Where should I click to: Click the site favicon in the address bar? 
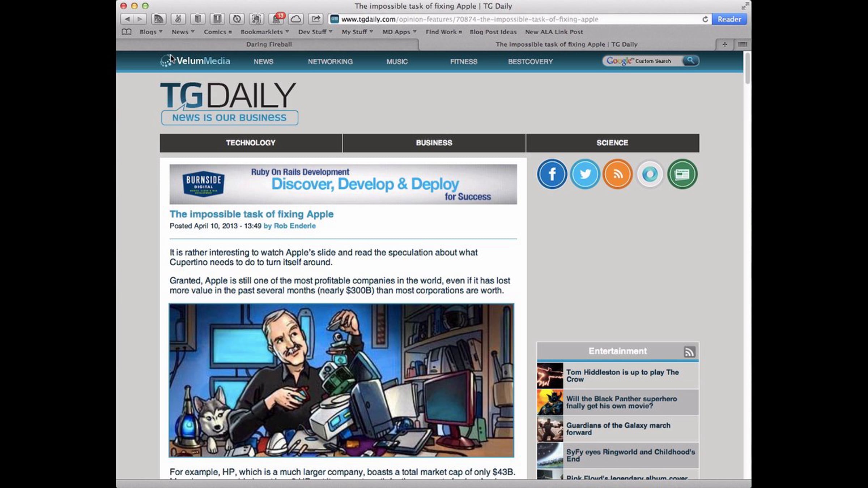335,19
